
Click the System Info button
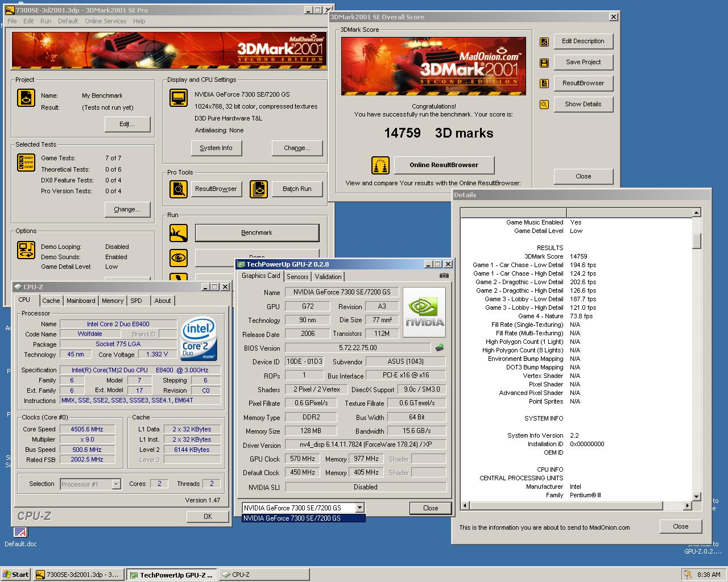pyautogui.click(x=216, y=148)
